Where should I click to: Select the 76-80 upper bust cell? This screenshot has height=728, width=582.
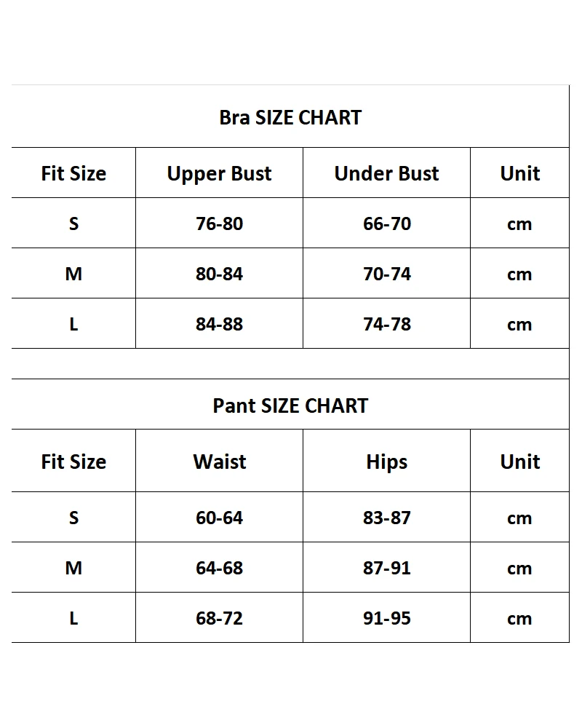coord(219,223)
